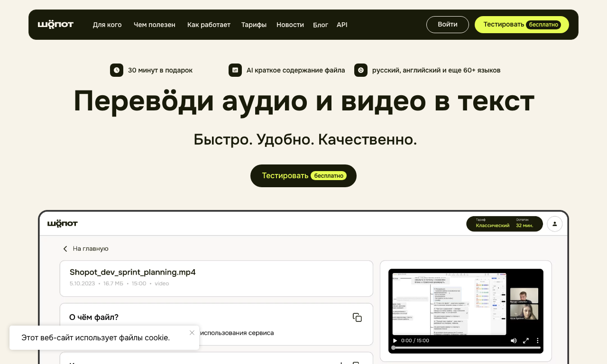This screenshot has height=364, width=607.
Task: Enter fullscreen via the video expand icon
Action: pyautogui.click(x=525, y=340)
